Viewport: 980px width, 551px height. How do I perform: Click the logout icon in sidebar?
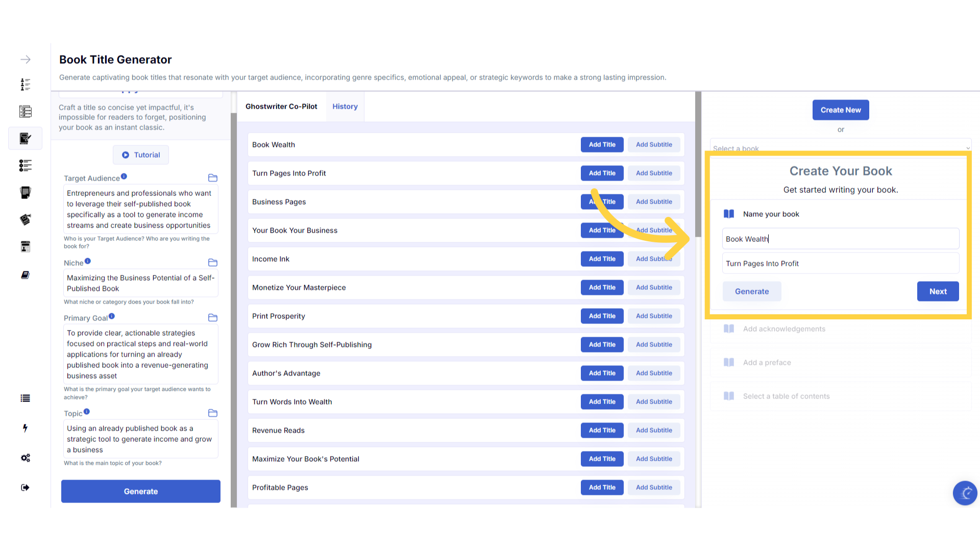tap(26, 487)
